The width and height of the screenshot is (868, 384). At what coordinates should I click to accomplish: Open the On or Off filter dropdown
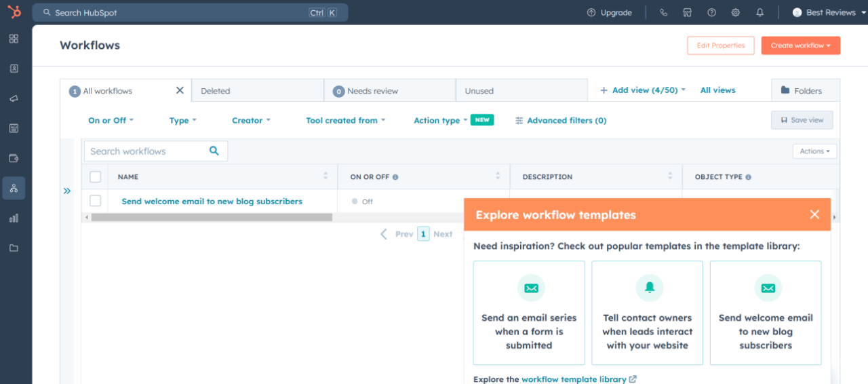(x=111, y=120)
